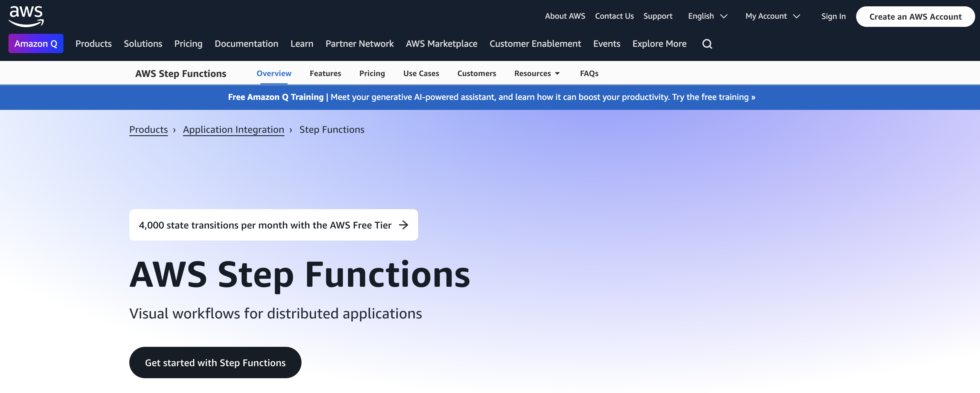Viewport: 980px width, 393px height.
Task: Open the Support link
Action: (x=658, y=16)
